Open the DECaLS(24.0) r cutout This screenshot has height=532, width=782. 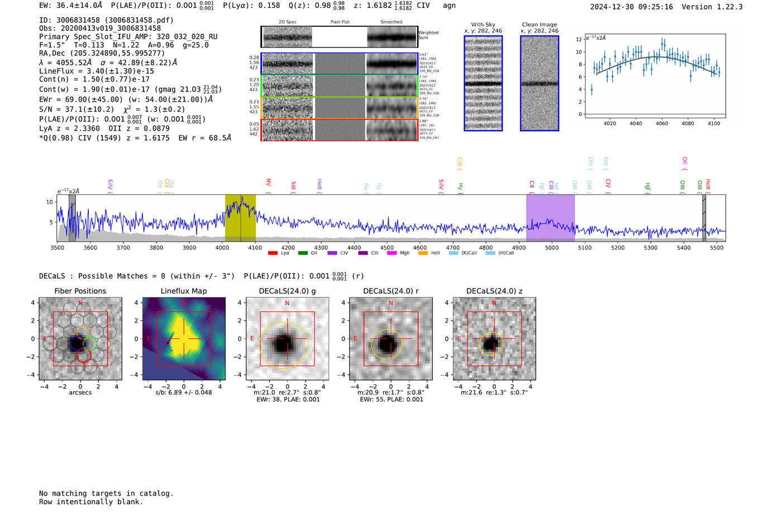[390, 339]
